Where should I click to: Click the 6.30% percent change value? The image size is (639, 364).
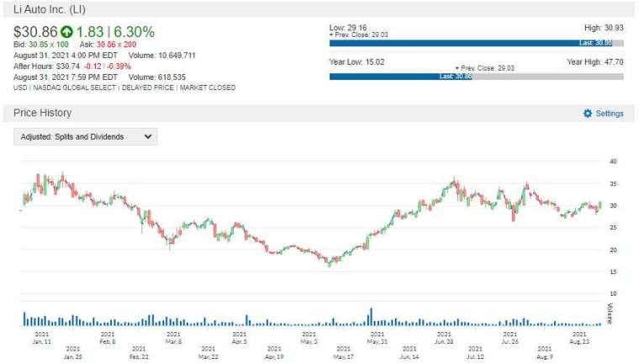[x=134, y=32]
